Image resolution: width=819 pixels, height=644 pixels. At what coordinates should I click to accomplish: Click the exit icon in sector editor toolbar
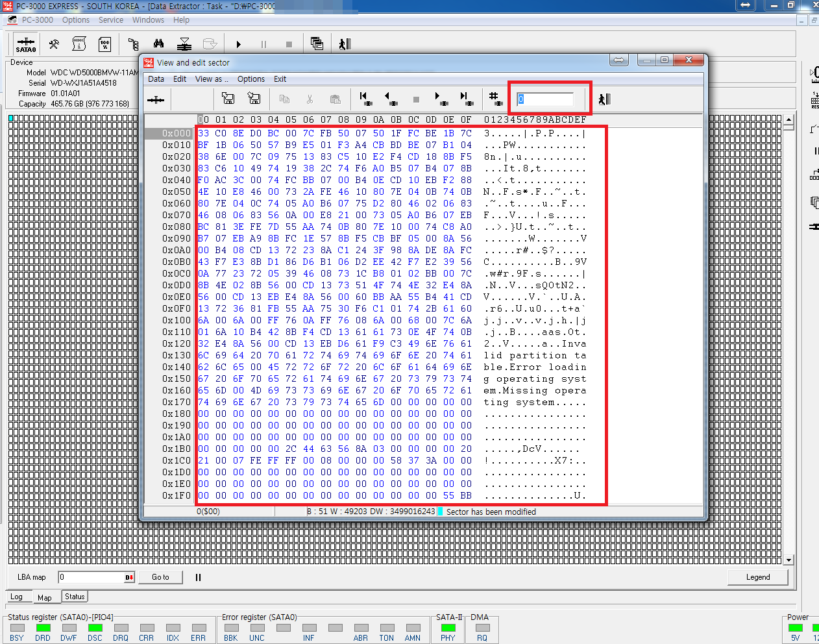coord(604,99)
